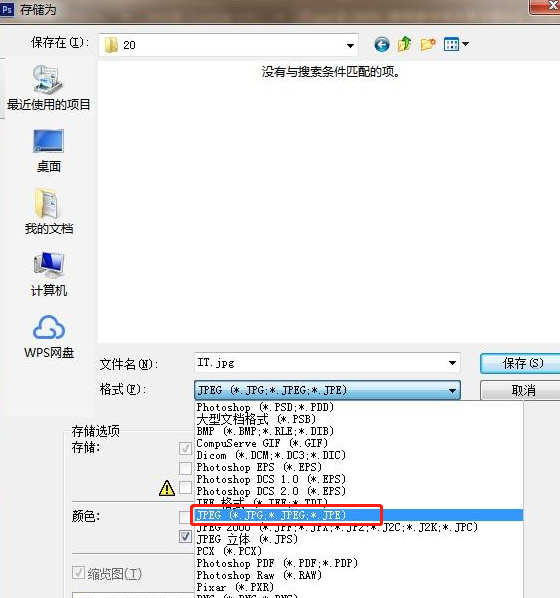Screen dimensions: 560x598
Task: Open Recent Items (最近使用的项目) location
Action: 48,88
